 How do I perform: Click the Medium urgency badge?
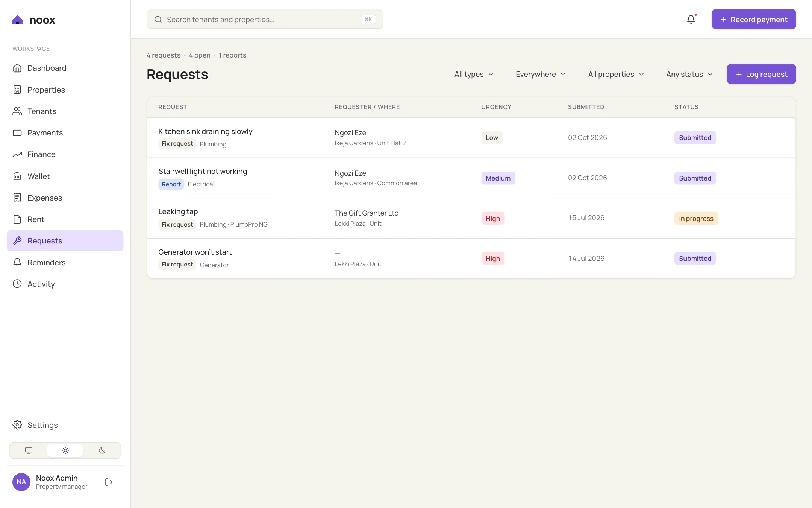pyautogui.click(x=498, y=178)
